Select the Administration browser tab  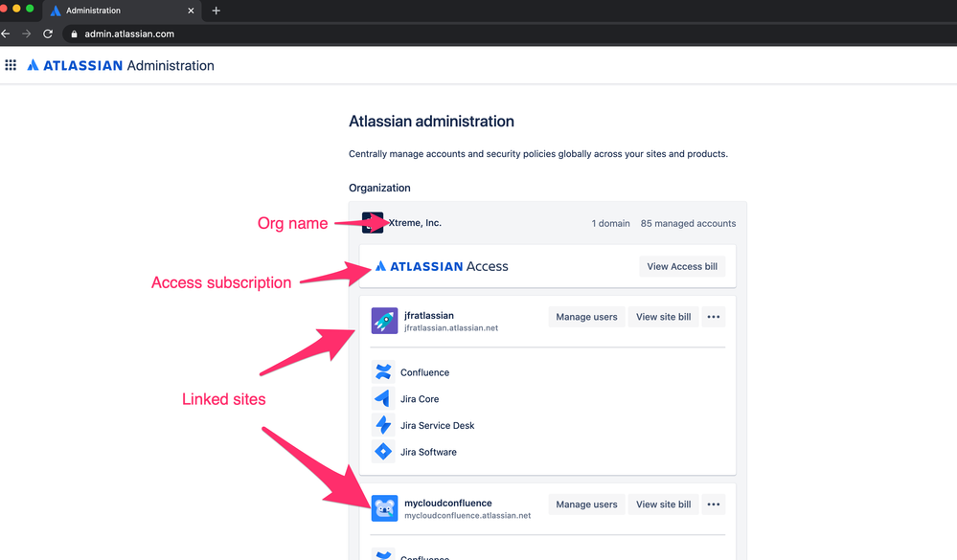[122, 11]
